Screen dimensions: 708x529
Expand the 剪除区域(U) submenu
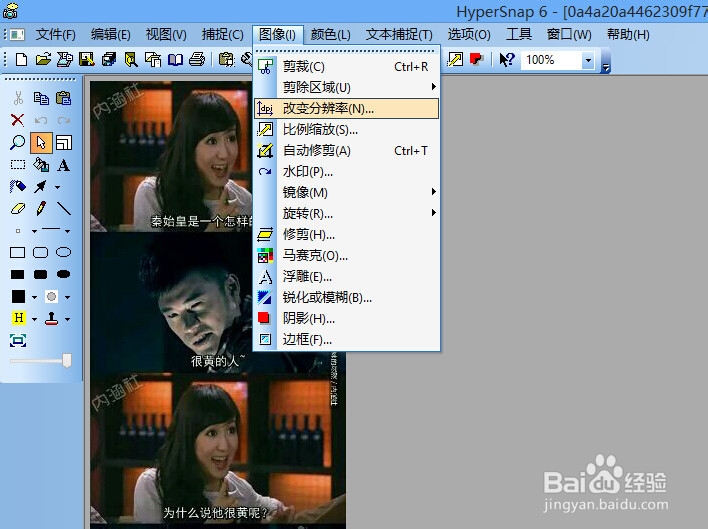(346, 87)
